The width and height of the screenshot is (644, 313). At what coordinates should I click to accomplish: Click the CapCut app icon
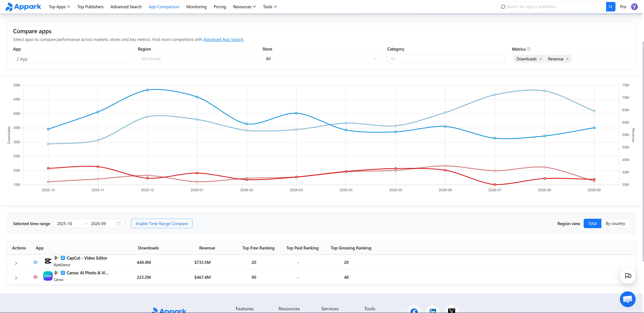[x=48, y=261]
